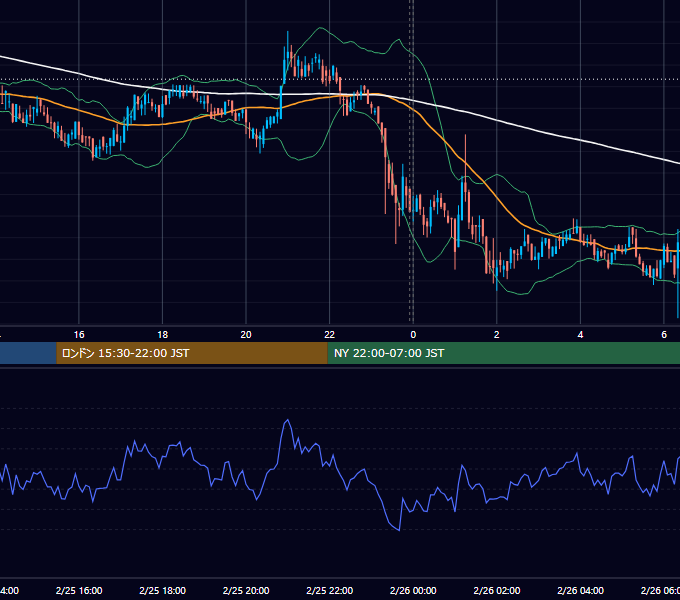Click the 2/25 16:00 time label
Image resolution: width=680 pixels, height=600 pixels.
pyautogui.click(x=79, y=590)
